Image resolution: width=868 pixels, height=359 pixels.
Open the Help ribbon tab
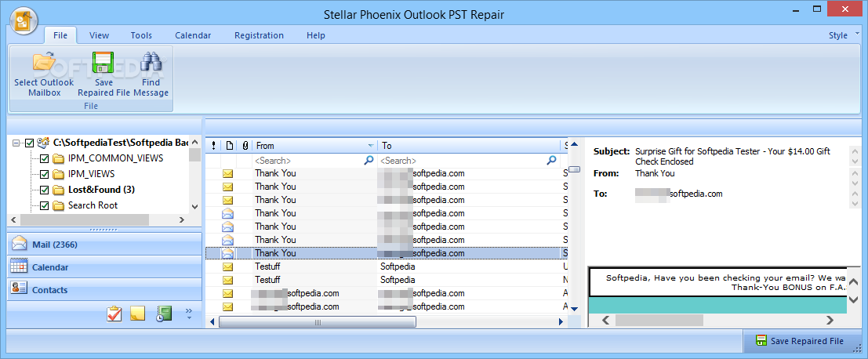315,35
